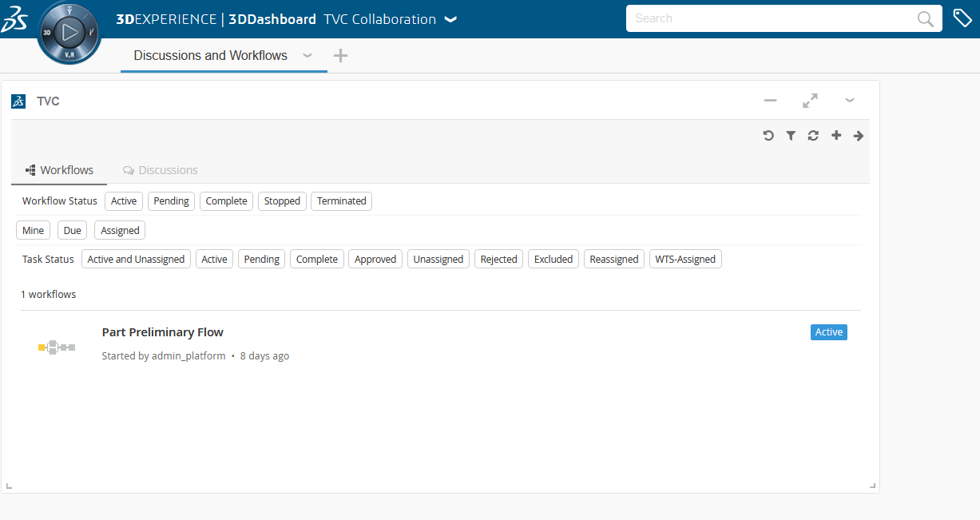This screenshot has height=520, width=980.
Task: Expand the TVC Collaboration dashboard dropdown
Action: pos(450,19)
